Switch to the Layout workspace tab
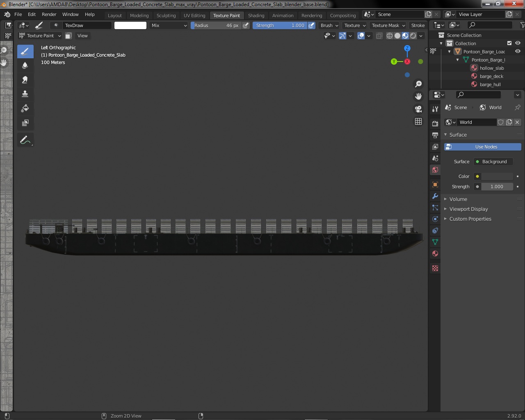 click(x=115, y=15)
